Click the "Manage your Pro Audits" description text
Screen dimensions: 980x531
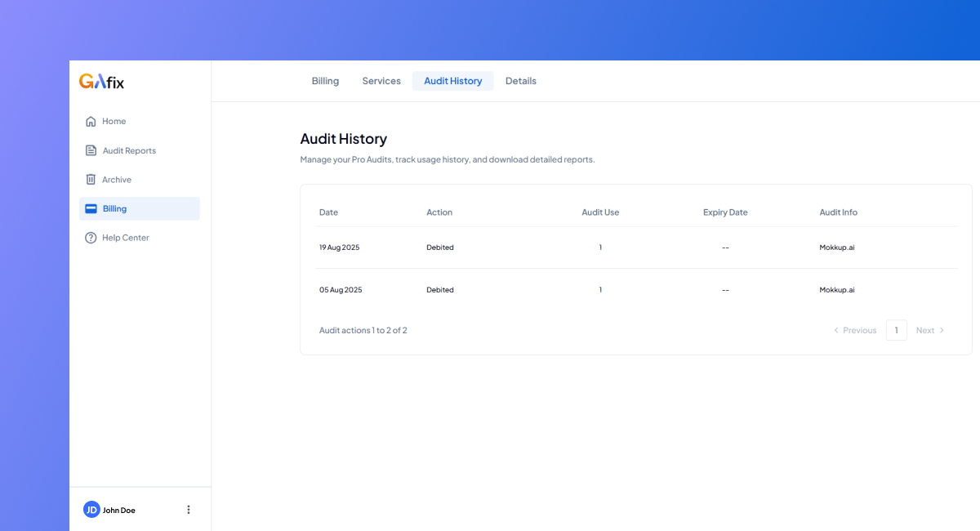pos(448,160)
